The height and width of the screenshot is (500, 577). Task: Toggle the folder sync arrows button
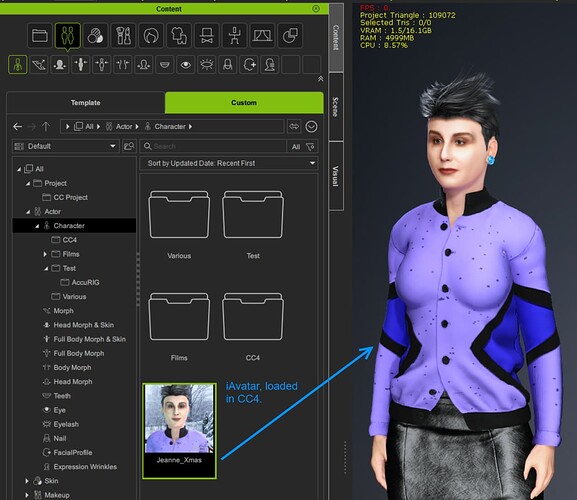(294, 127)
